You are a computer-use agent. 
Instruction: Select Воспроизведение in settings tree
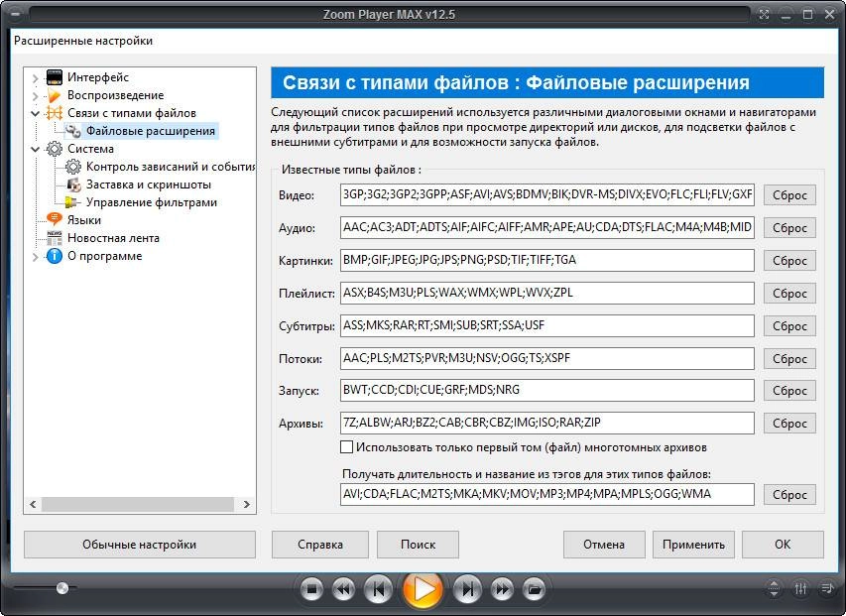(115, 95)
